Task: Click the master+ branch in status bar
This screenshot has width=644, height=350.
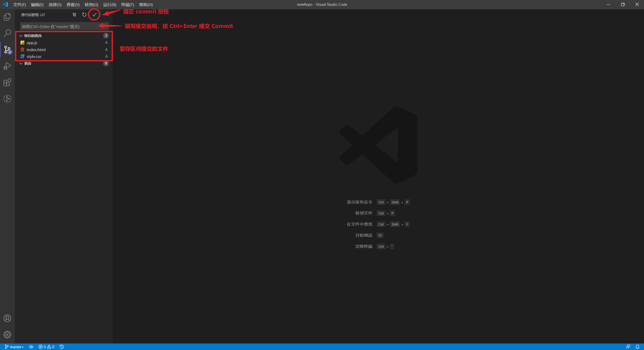Action: click(14, 347)
